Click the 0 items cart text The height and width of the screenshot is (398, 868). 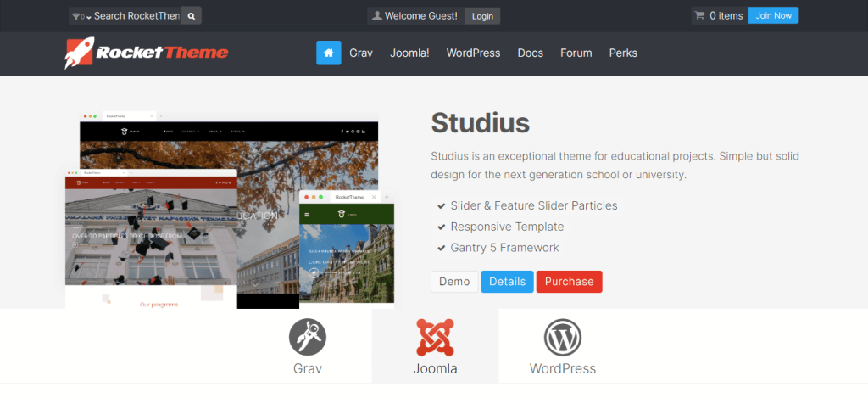click(726, 16)
